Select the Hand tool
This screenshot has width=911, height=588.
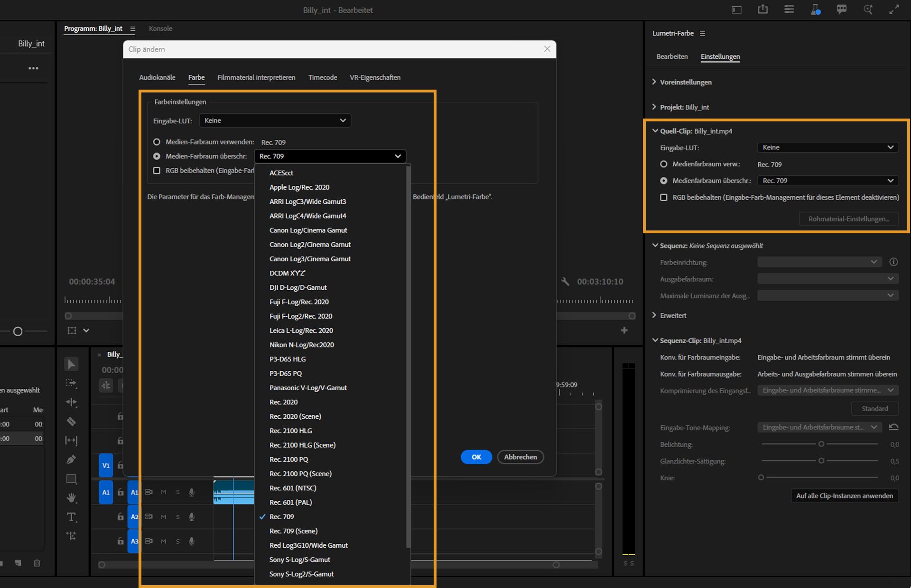pos(71,497)
